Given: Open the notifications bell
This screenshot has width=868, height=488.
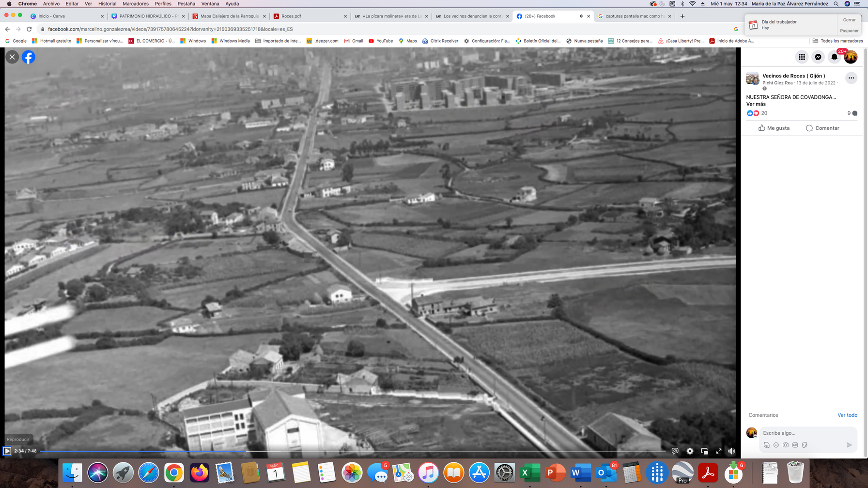Looking at the screenshot, I should (834, 57).
